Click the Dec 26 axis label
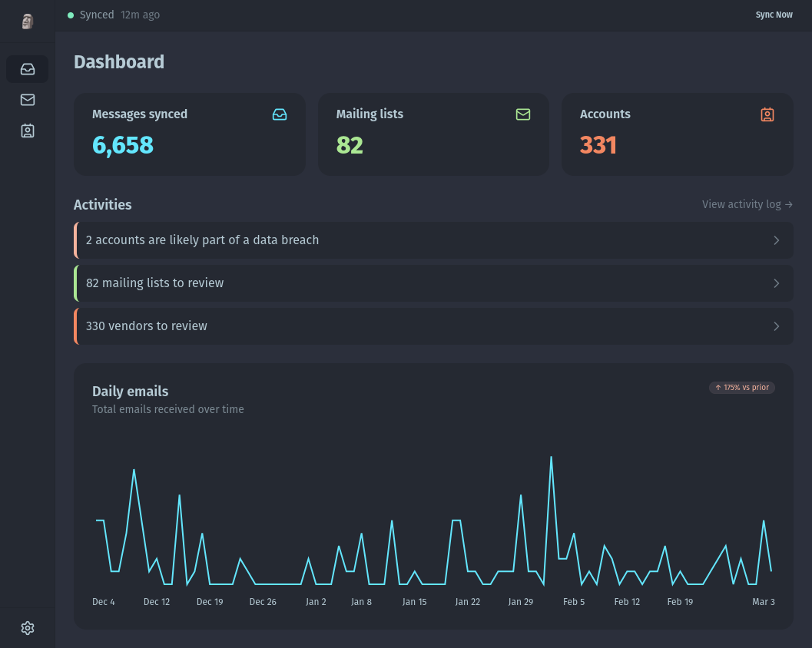The width and height of the screenshot is (812, 648). point(263,601)
